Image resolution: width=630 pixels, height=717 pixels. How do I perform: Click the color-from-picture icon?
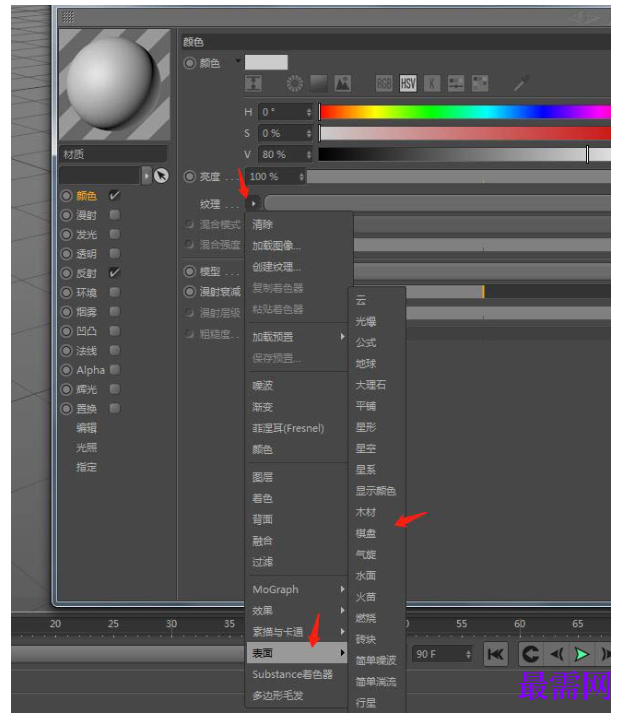pos(342,84)
